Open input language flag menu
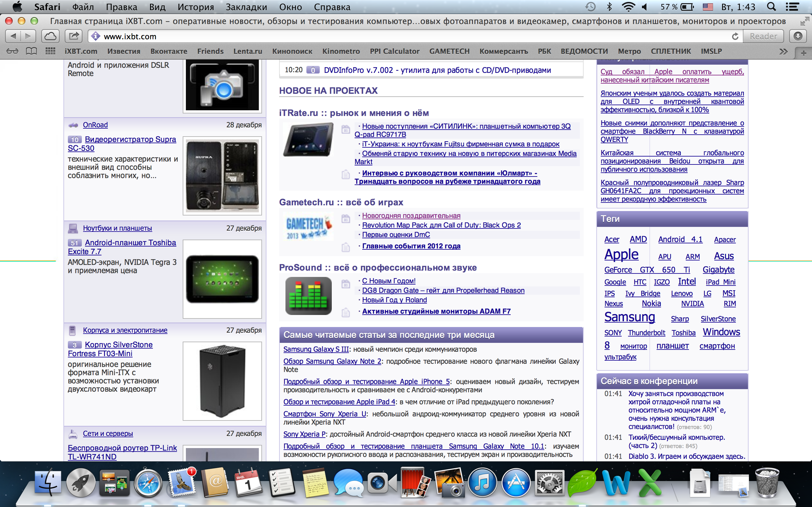Viewport: 812px width, 507px height. pos(708,7)
